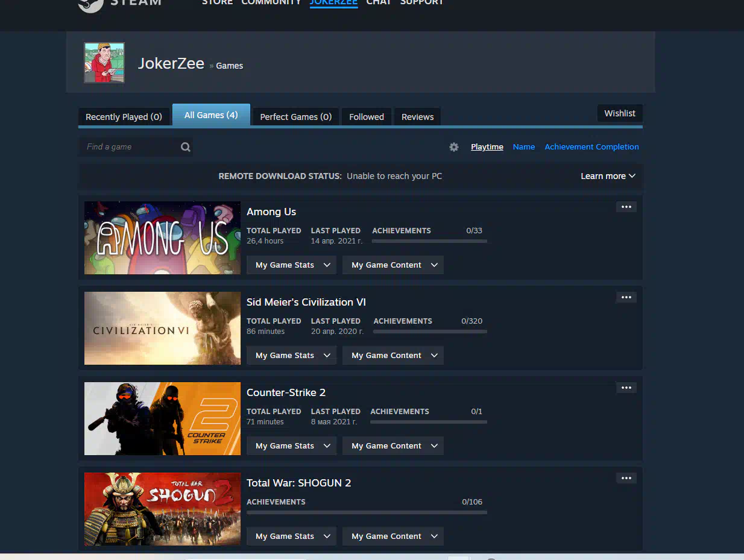Click the Steam logo icon
Screen dimensions: 744x560
click(90, 5)
